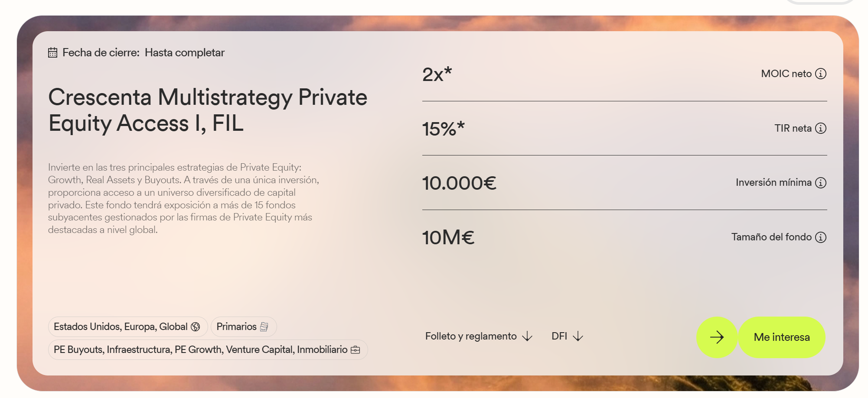Image resolution: width=868 pixels, height=398 pixels.
Task: Click the briefcase icon in the strategies tag
Action: [x=355, y=350]
